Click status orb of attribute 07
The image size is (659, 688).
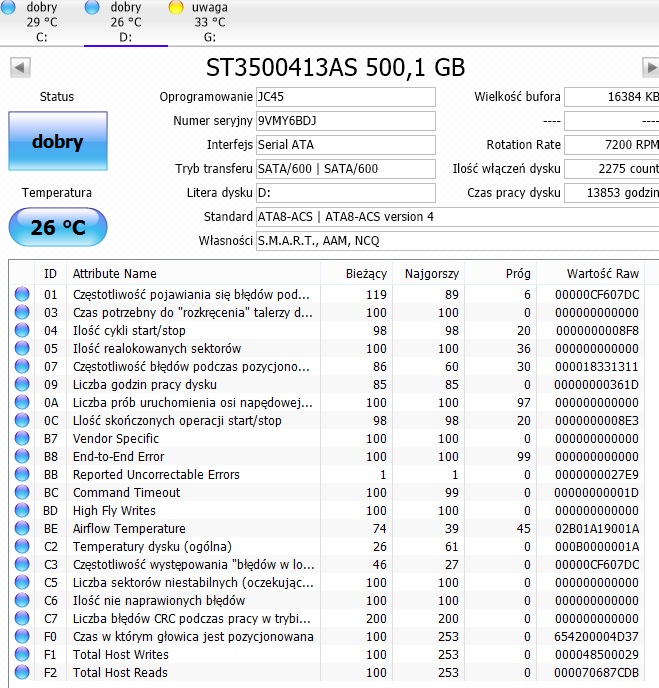pos(22,366)
